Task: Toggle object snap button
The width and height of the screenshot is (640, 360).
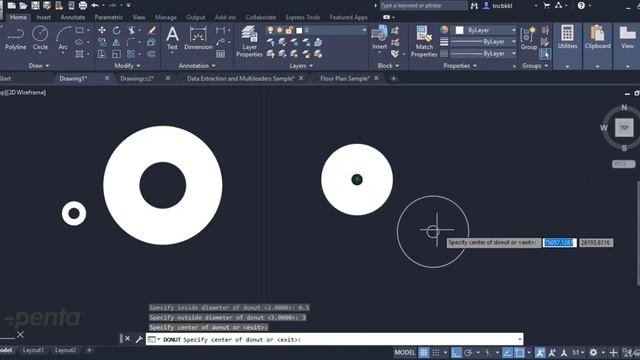Action: click(x=519, y=353)
